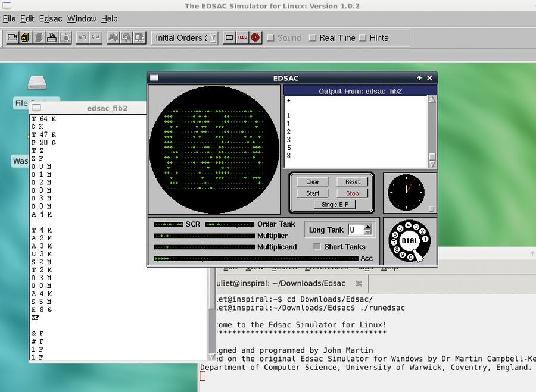This screenshot has height=392, width=536.
Task: Enable the Short Tanks checkbox
Action: coord(317,246)
